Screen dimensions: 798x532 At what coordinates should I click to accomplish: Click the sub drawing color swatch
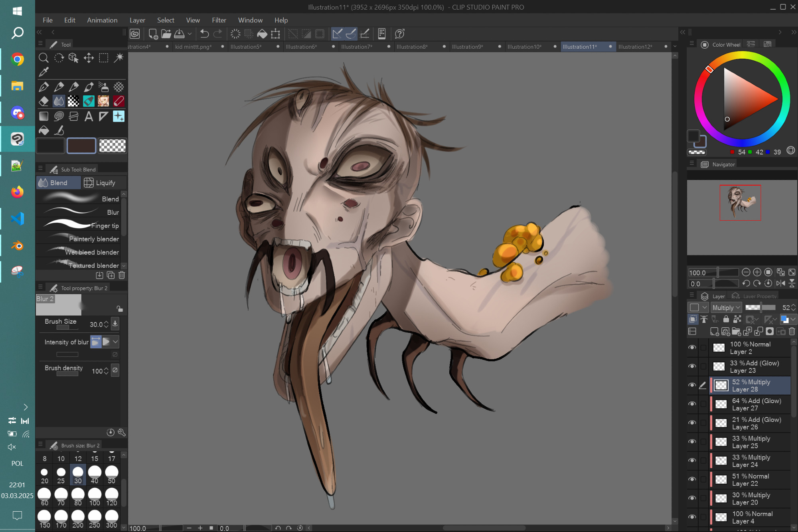point(81,146)
